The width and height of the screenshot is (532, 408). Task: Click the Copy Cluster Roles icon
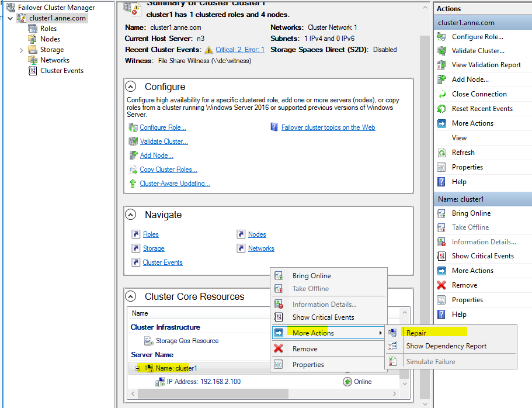pos(133,169)
